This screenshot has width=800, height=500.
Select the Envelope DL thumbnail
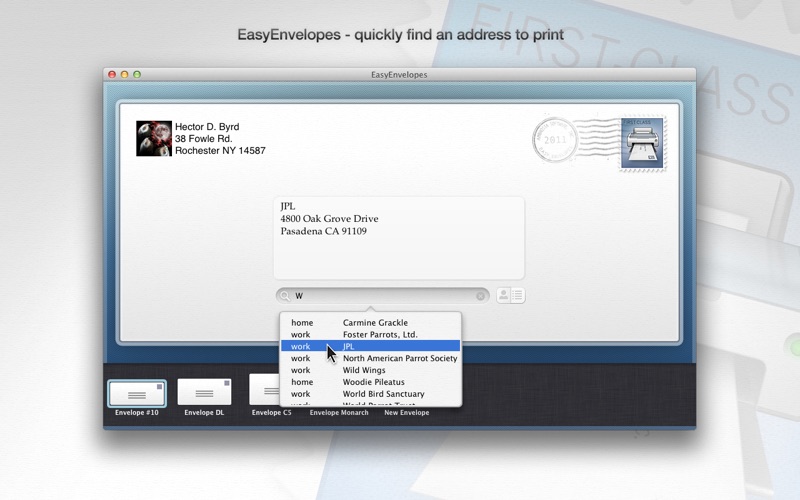coord(204,392)
